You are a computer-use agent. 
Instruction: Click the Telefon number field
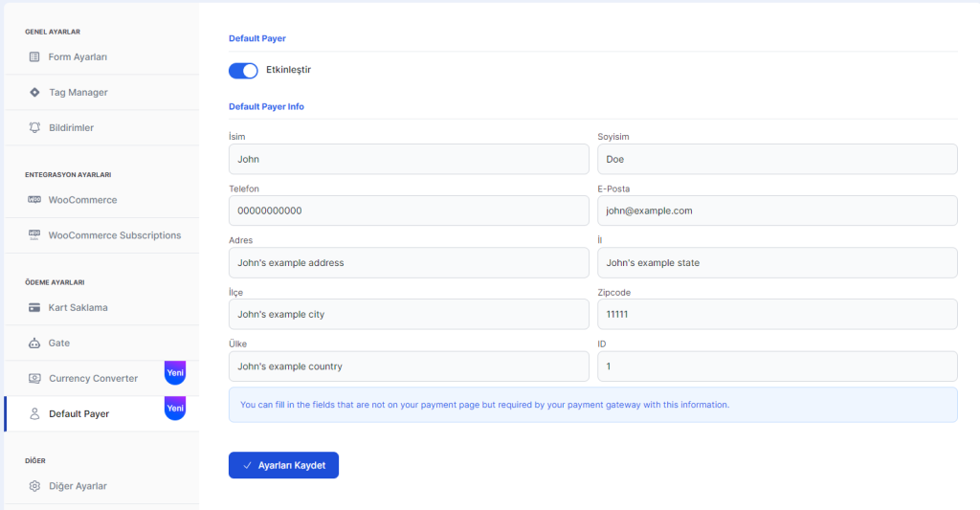[x=409, y=211]
